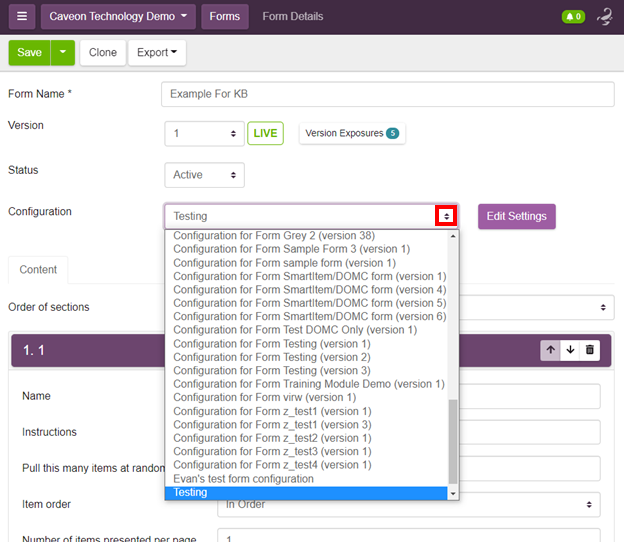624x542 pixels.
Task: Select Configuration for Form Testing (version 1)
Action: 306,343
